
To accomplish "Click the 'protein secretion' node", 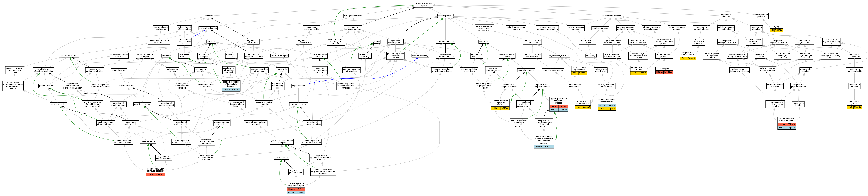I will coord(59,104).
